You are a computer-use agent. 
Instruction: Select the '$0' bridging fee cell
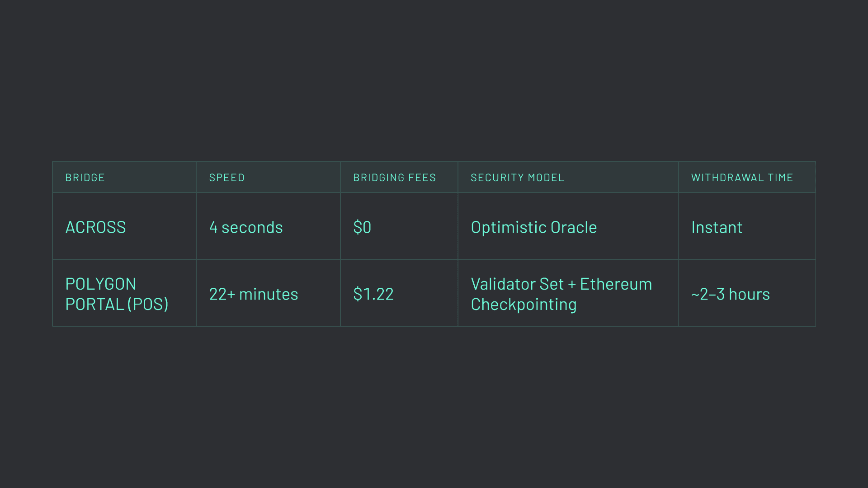[x=362, y=227]
